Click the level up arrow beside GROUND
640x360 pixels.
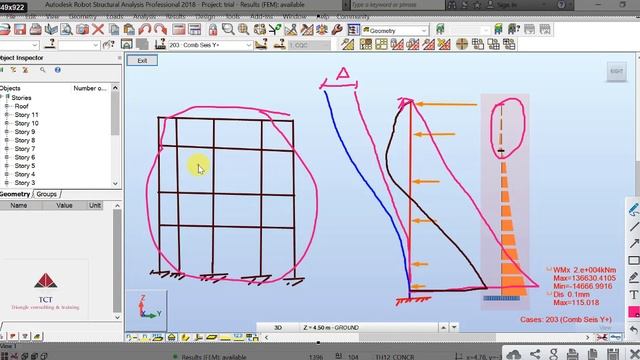[444, 327]
